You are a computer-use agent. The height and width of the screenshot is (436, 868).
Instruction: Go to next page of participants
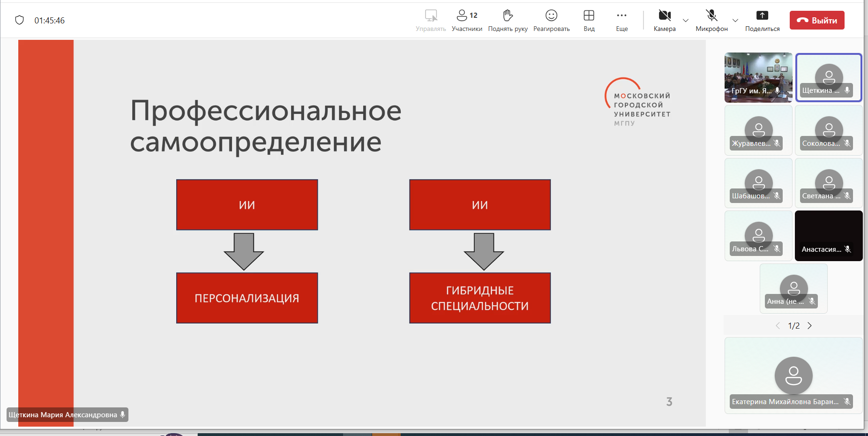pos(809,326)
